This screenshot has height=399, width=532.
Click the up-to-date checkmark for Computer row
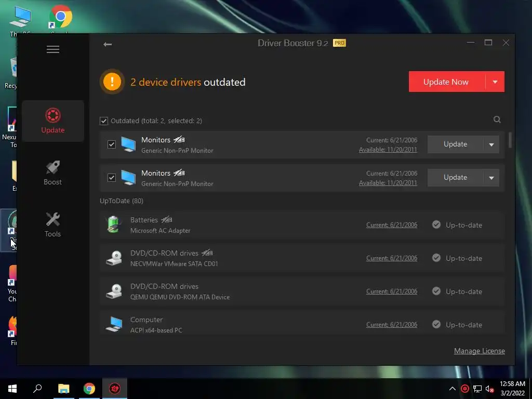436,324
